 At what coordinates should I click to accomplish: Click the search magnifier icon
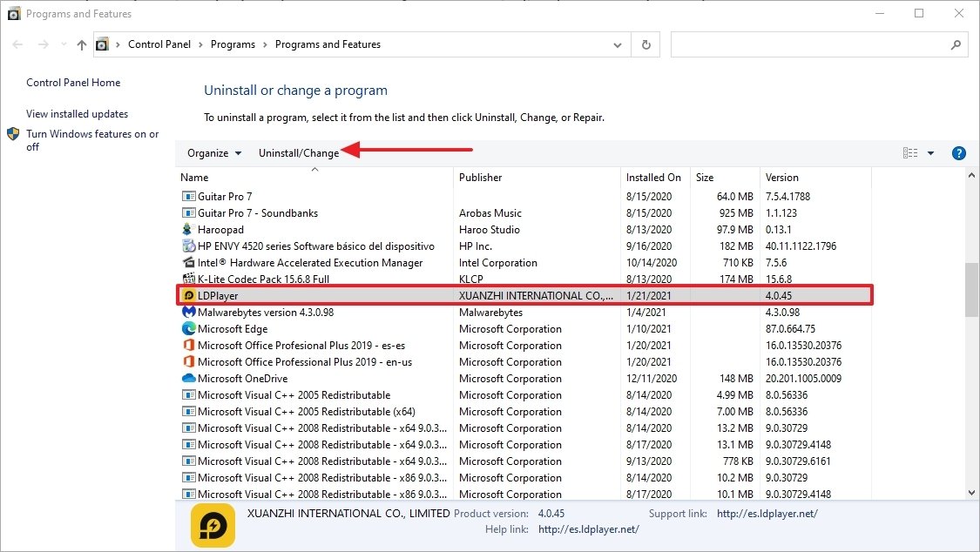click(x=956, y=45)
